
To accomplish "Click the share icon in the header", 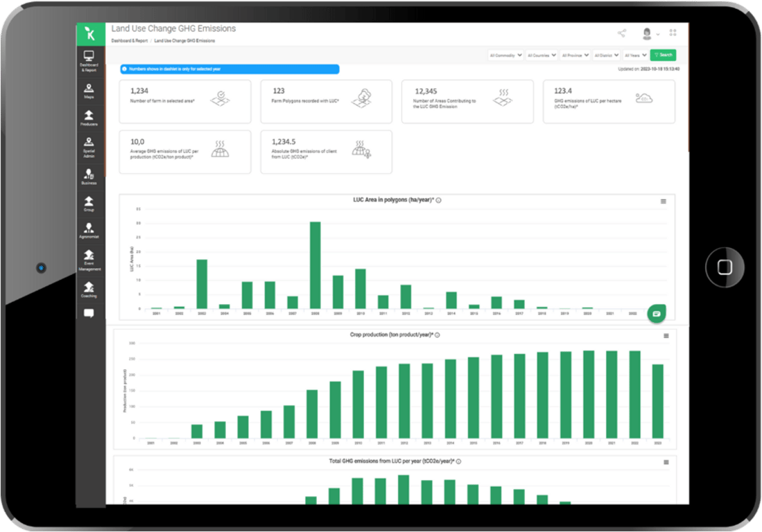I will click(x=621, y=33).
